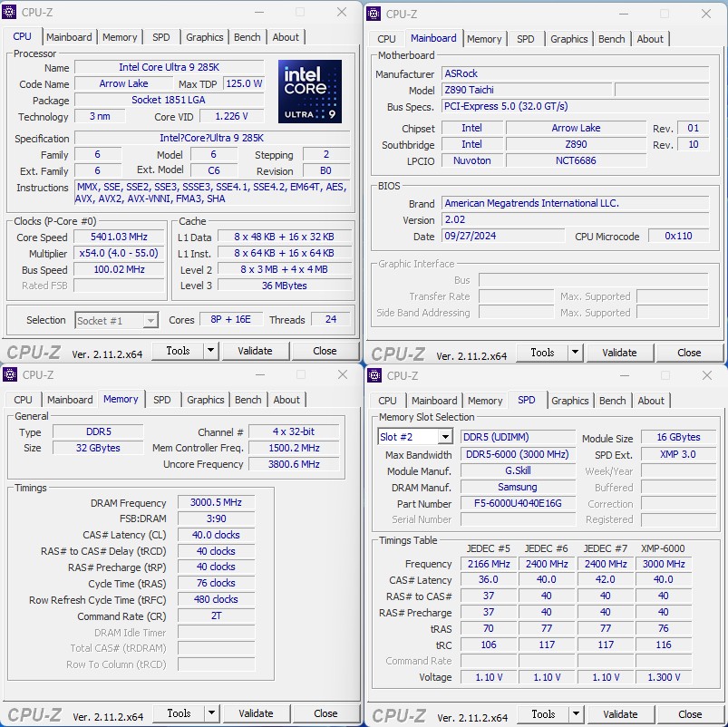Open Graphics tab in Mainboard window
This screenshot has height=727, width=728.
coord(568,39)
